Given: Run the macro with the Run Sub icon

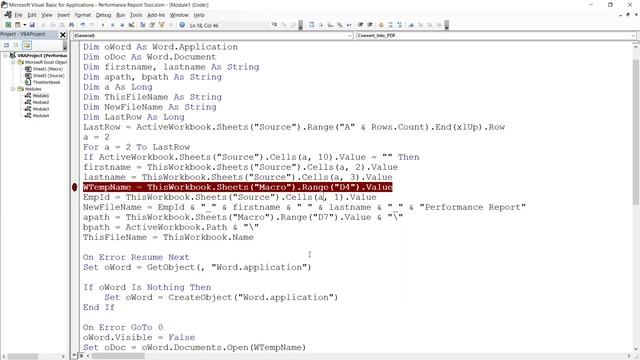Looking at the screenshot, I should 102,25.
